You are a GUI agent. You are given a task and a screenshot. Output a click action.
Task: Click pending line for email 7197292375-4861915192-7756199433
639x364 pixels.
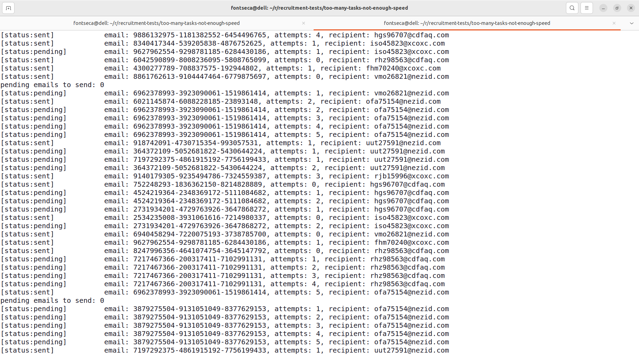pos(225,160)
